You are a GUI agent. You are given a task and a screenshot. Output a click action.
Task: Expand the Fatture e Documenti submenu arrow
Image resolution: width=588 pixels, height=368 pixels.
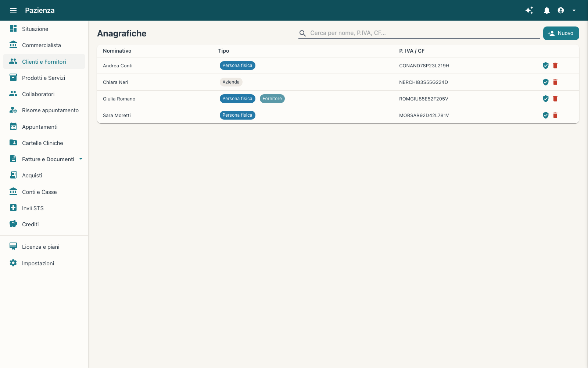(x=81, y=159)
